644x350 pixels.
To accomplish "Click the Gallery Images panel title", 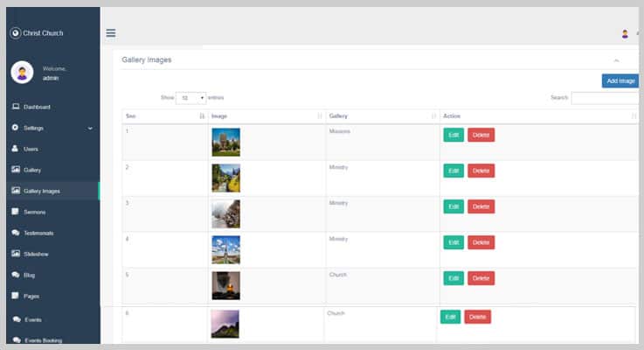I will tap(147, 60).
